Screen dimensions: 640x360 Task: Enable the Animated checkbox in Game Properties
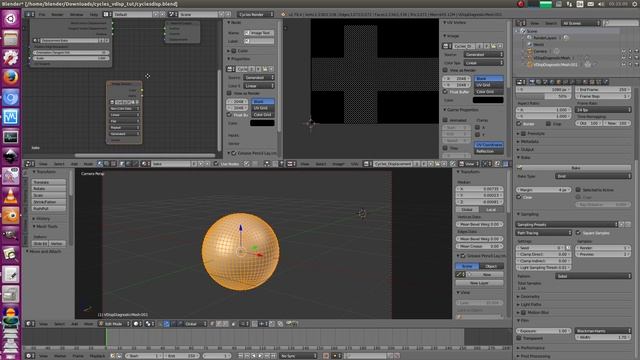(445, 120)
